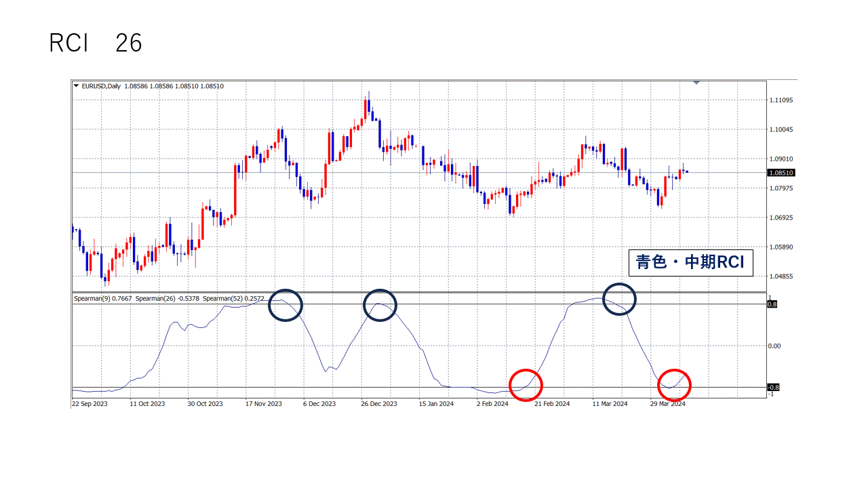The image size is (868, 488).
Task: Click the -0.8 level label on indicator
Action: (773, 387)
